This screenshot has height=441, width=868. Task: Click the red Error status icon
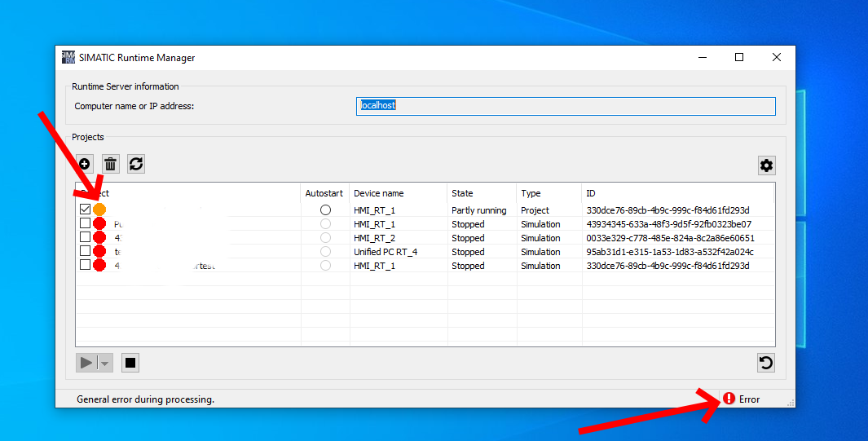[x=729, y=399]
